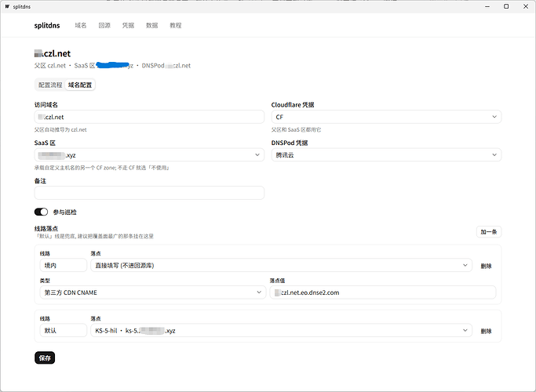
Task: Open the SaaS 区 dropdown
Action: click(x=149, y=155)
